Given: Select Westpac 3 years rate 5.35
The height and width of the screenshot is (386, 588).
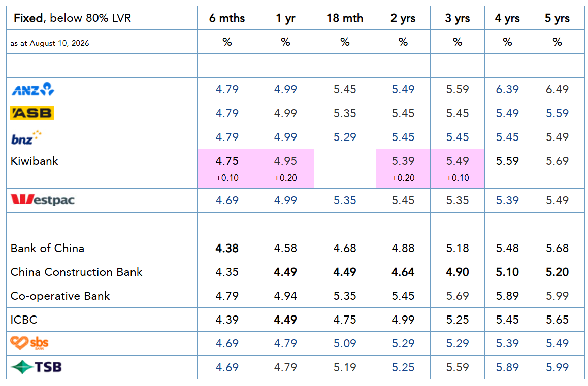Looking at the screenshot, I should click(458, 200).
